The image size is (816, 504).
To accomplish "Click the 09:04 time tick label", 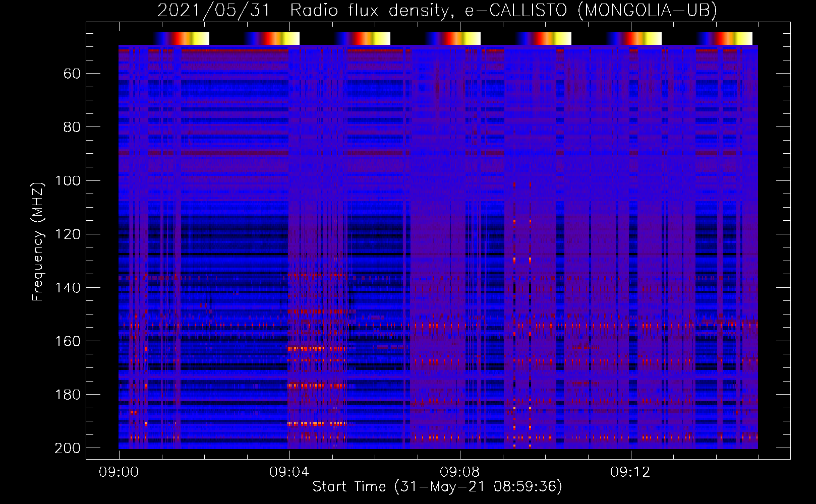I will tap(289, 472).
